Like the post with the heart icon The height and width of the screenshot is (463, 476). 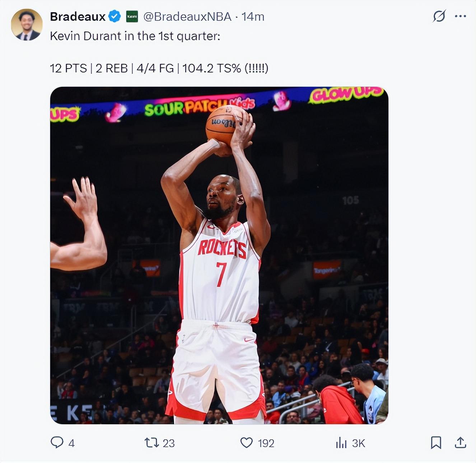pos(246,443)
